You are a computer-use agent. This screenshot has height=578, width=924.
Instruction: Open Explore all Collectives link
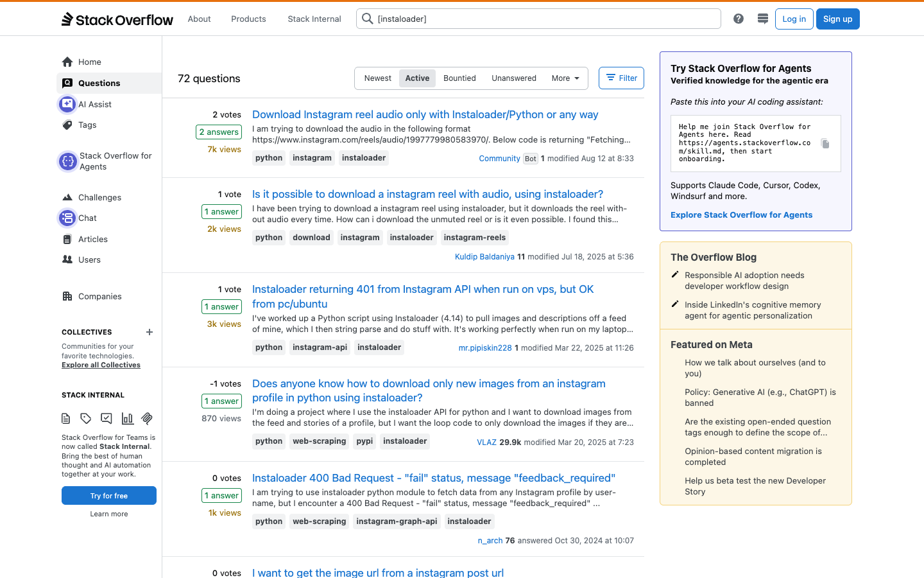(101, 365)
